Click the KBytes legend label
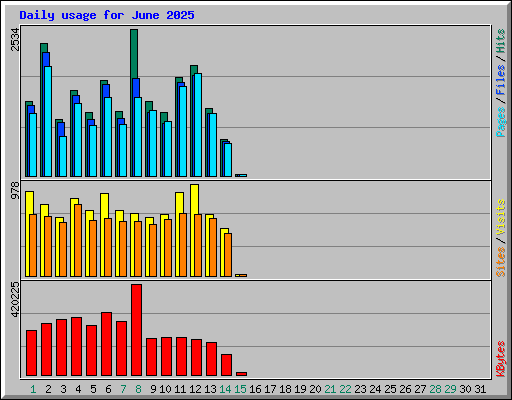Screen dimensions: 512x400 [500, 359]
